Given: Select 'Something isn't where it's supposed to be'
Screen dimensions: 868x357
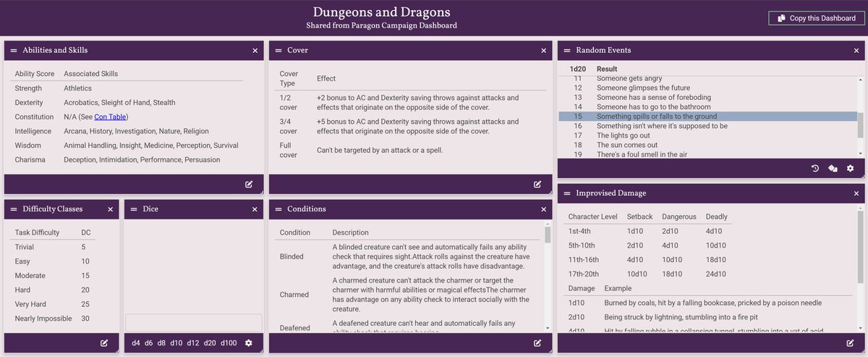Looking at the screenshot, I should tap(708, 126).
